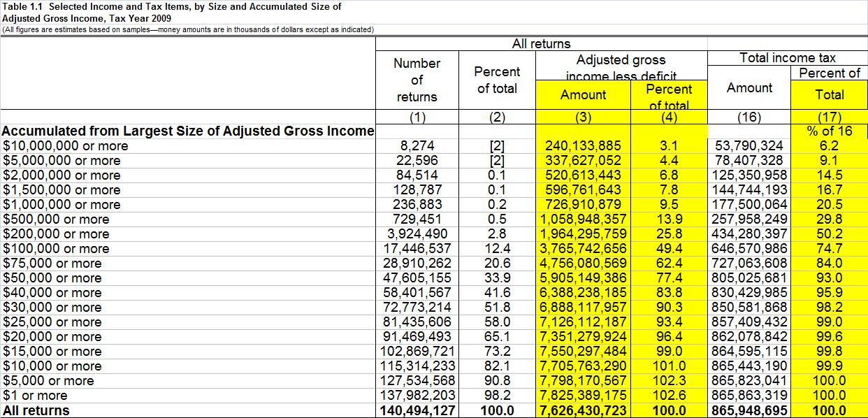This screenshot has width=868, height=418.
Task: Select the '$50,000 or more' row label
Action: click(52, 278)
